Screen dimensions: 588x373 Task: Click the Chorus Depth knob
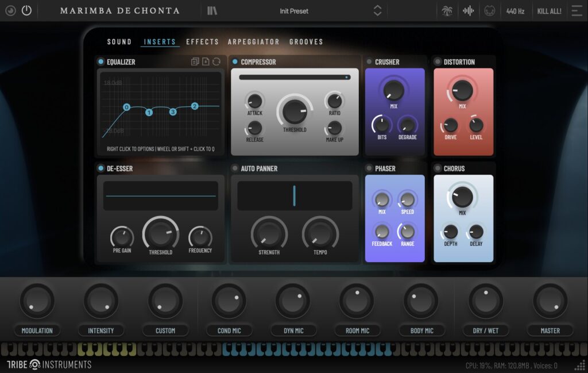point(450,232)
